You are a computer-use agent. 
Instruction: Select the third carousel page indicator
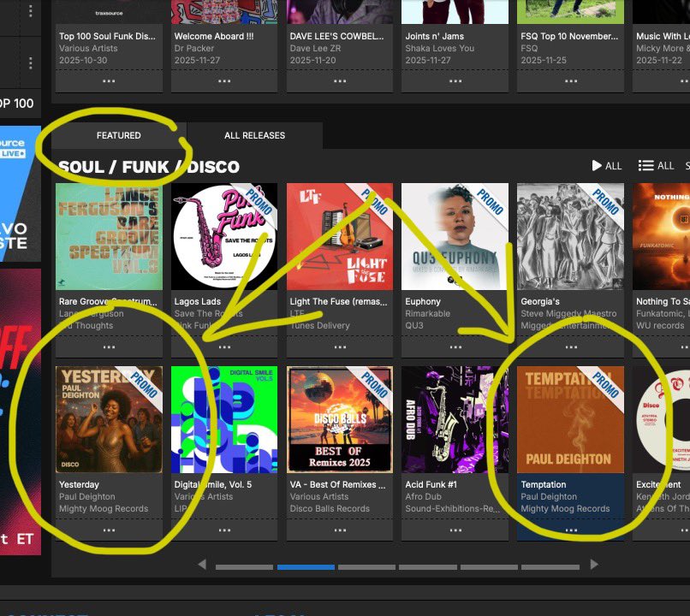click(366, 567)
